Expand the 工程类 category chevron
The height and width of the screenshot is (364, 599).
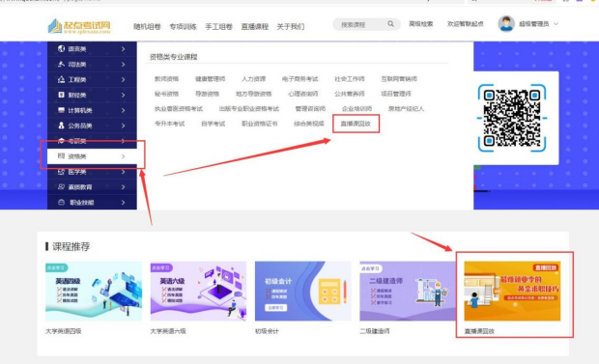click(123, 79)
